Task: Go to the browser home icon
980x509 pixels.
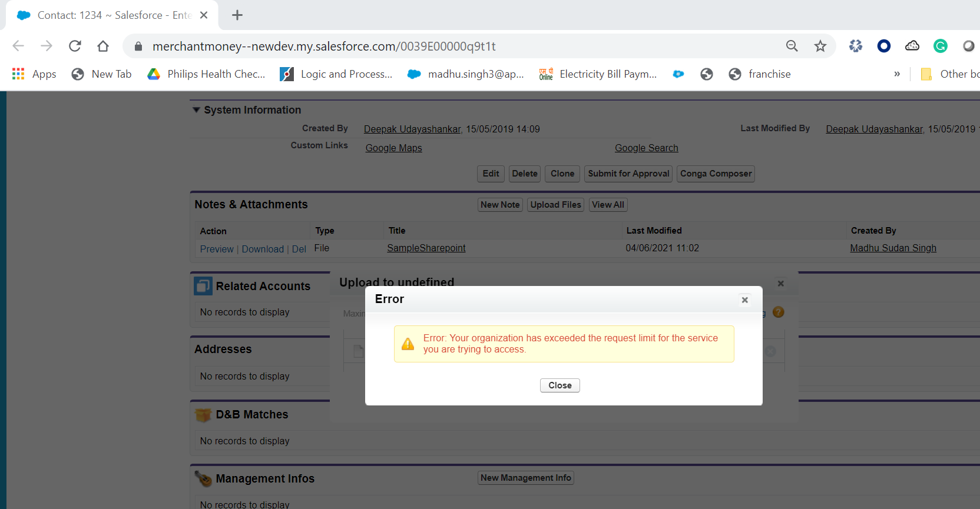Action: [103, 46]
